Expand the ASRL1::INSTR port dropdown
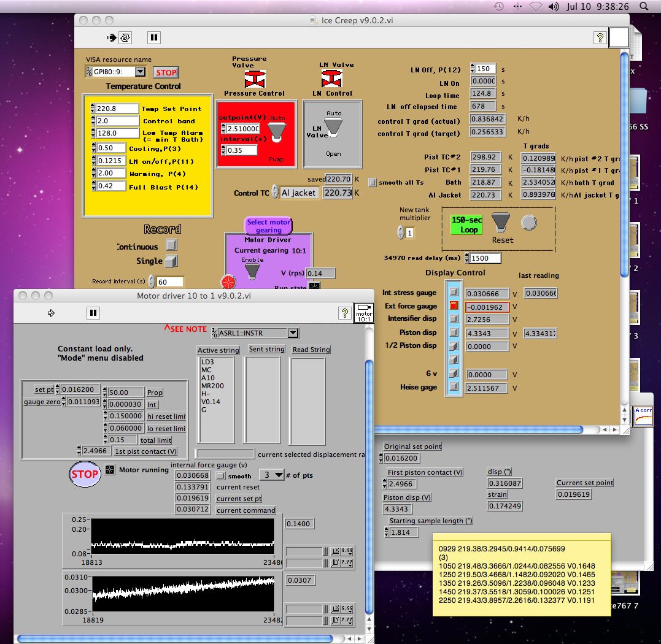The image size is (661, 644). tap(293, 333)
